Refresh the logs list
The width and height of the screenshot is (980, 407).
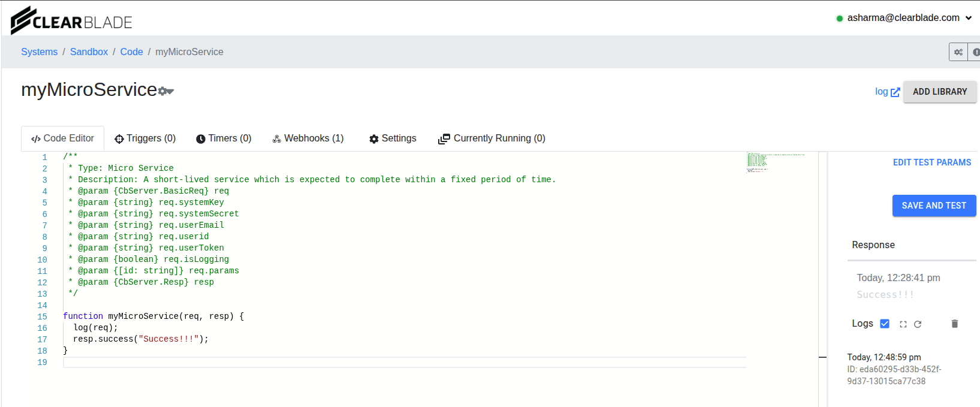pos(918,324)
